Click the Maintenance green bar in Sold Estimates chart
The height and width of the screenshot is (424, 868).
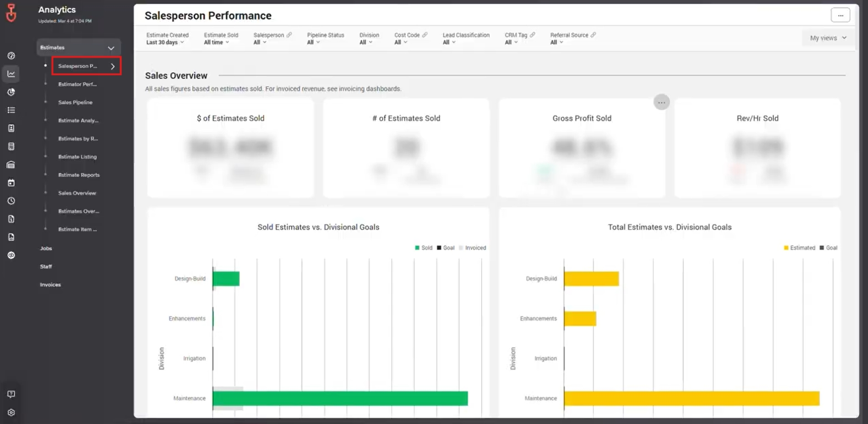340,398
